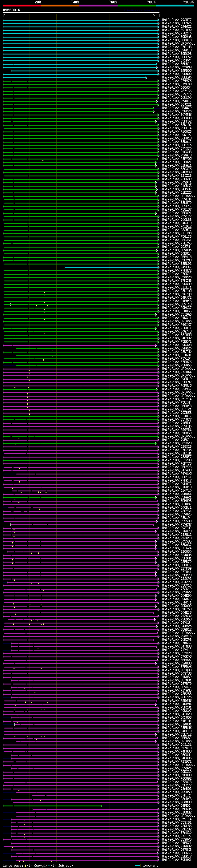The image size is (197, 868).
Task: Select hit label UniRef100_Q7XPV4
Action: click(177, 61)
